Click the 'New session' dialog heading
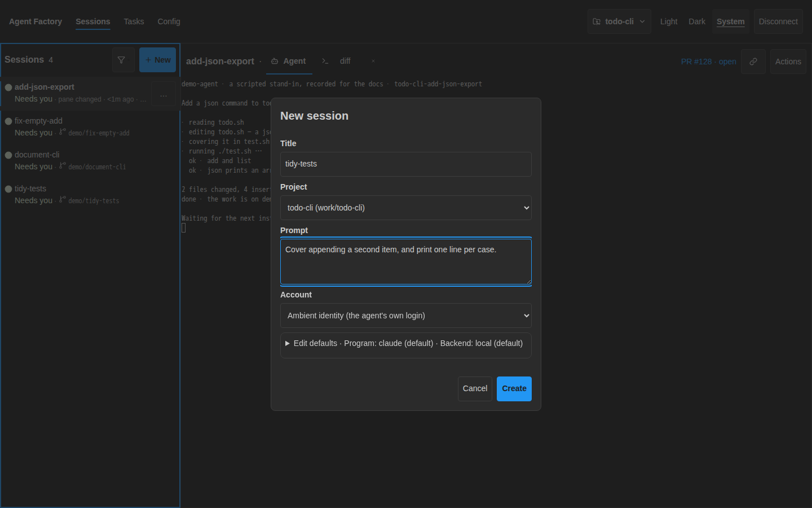 coord(314,116)
